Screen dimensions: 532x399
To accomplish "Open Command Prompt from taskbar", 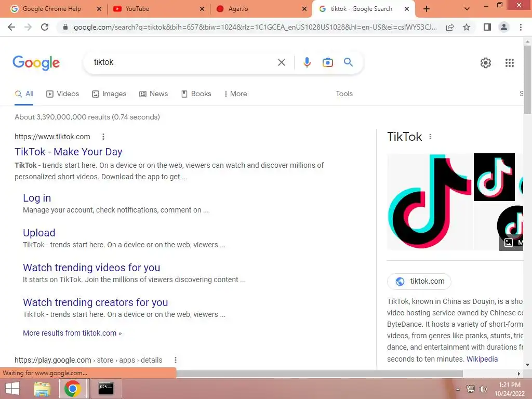I will tap(106, 389).
